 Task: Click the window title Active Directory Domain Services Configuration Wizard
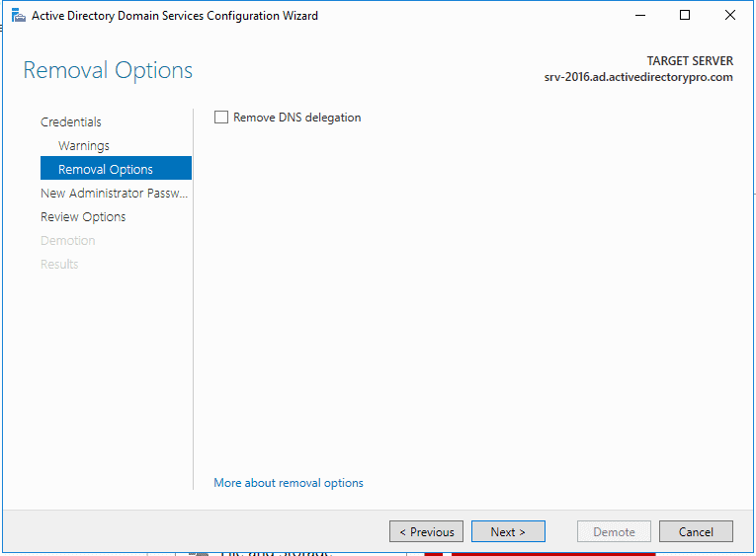175,16
